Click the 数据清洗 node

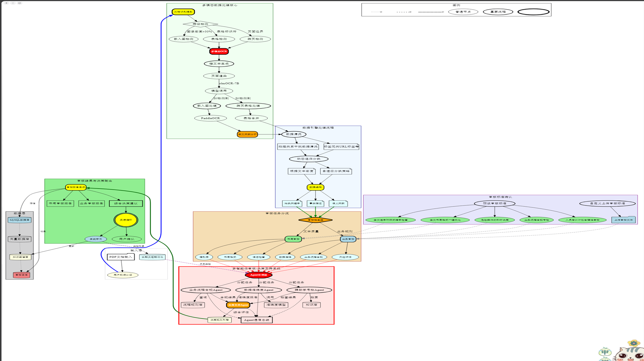(x=294, y=134)
